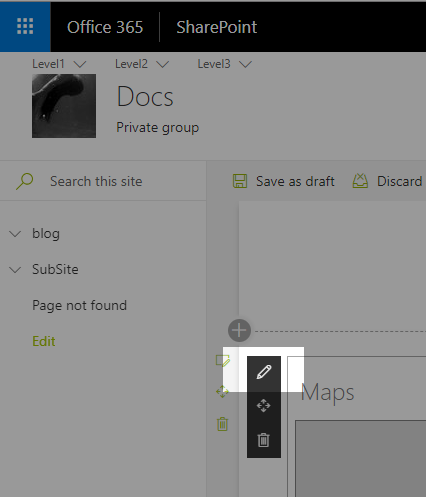Delete web part with trash icon

(x=264, y=440)
